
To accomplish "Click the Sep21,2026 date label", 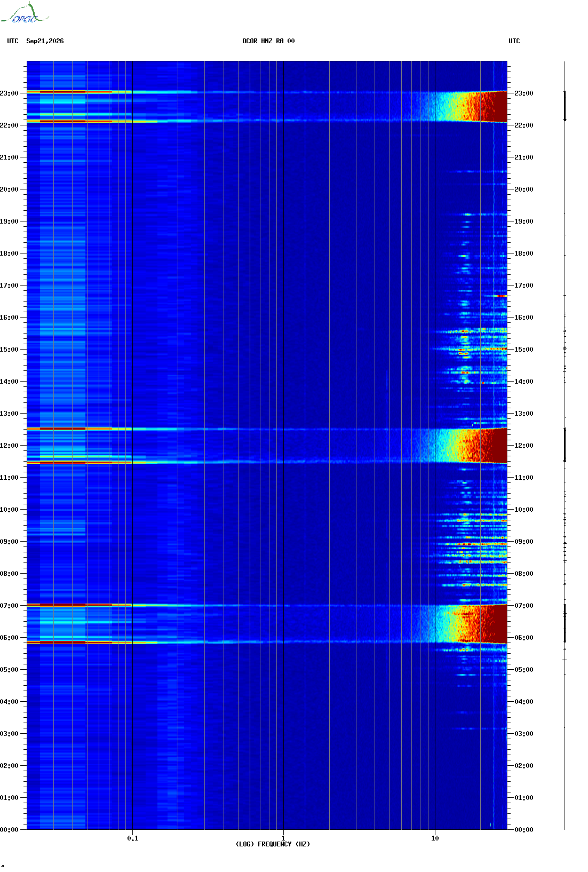I will (45, 41).
